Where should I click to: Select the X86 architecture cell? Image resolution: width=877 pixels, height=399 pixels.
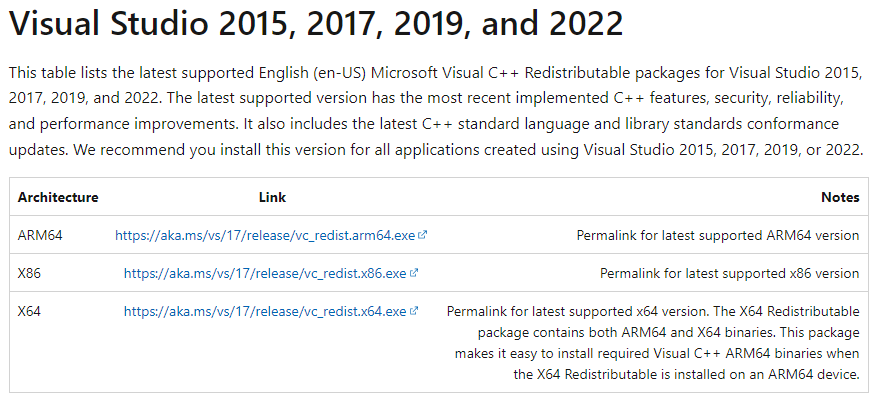(30, 274)
